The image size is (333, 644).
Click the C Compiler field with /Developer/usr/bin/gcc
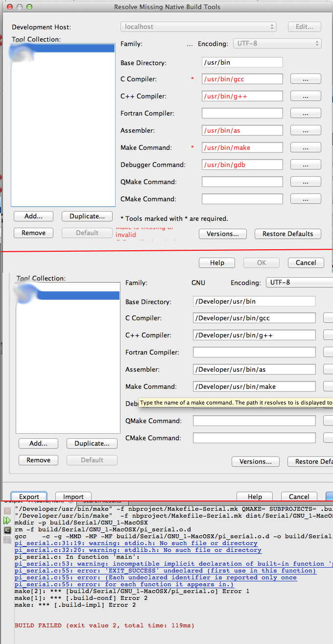click(x=254, y=318)
